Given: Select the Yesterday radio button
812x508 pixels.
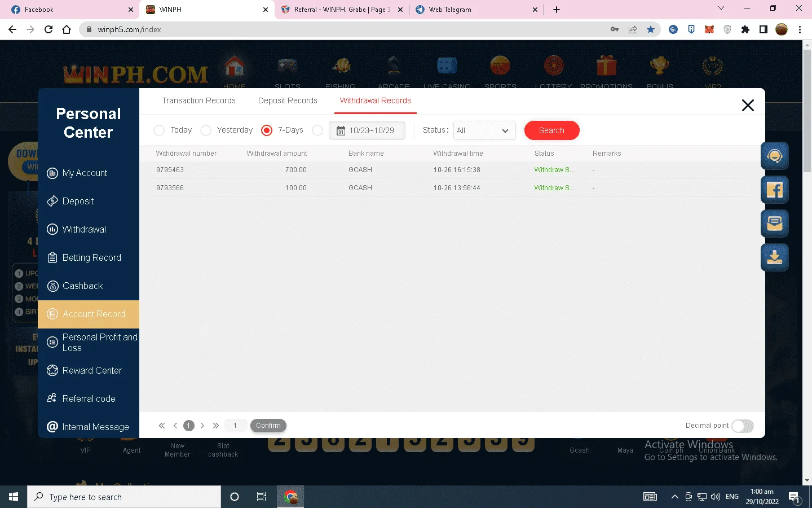Looking at the screenshot, I should click(x=206, y=130).
